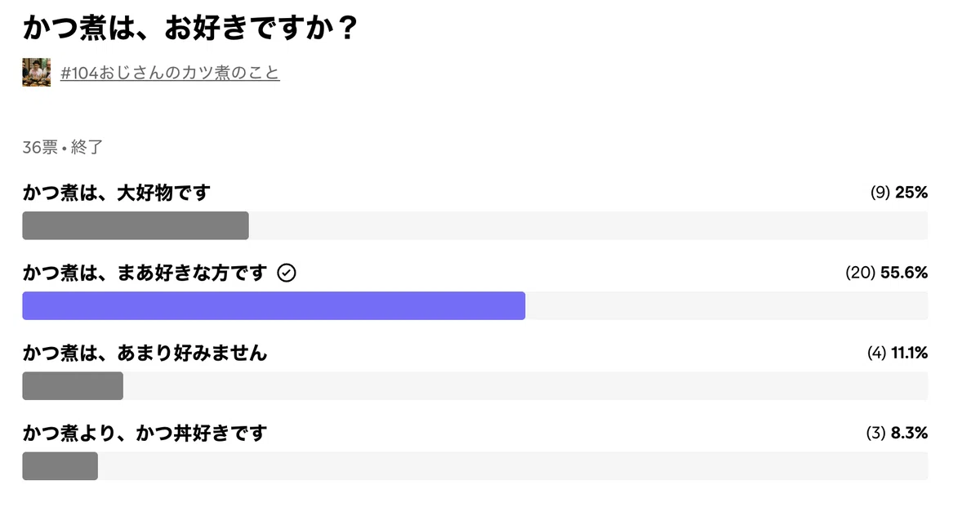Click the unfilled track of the あまり好みません bar
980x516 pixels.
pos(525,385)
